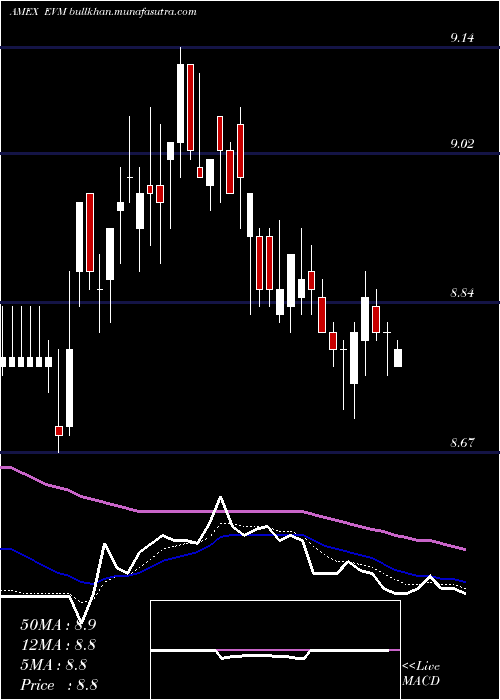Click the MACD inset chart panel
Image resolution: width=500 pixels, height=700 pixels.
pos(275,650)
